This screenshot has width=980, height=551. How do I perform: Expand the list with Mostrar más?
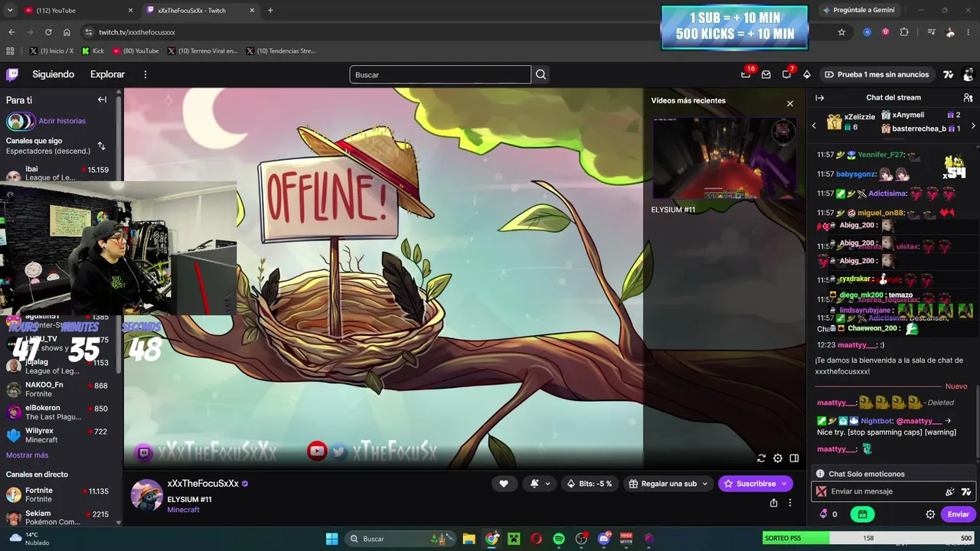[27, 455]
